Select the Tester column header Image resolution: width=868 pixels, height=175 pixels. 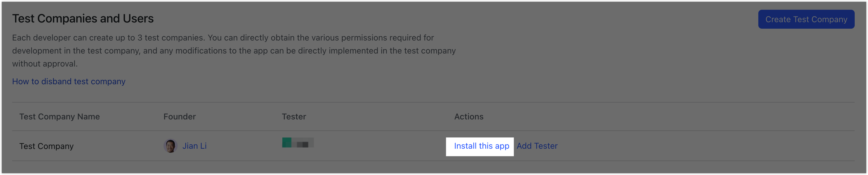pos(294,117)
